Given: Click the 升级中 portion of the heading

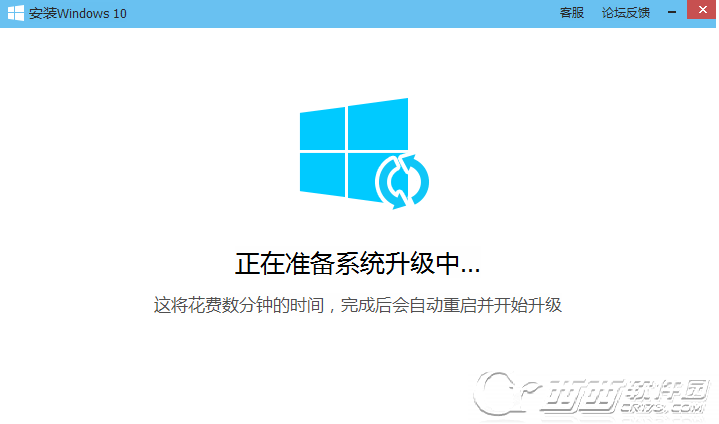Looking at the screenshot, I should tap(422, 264).
